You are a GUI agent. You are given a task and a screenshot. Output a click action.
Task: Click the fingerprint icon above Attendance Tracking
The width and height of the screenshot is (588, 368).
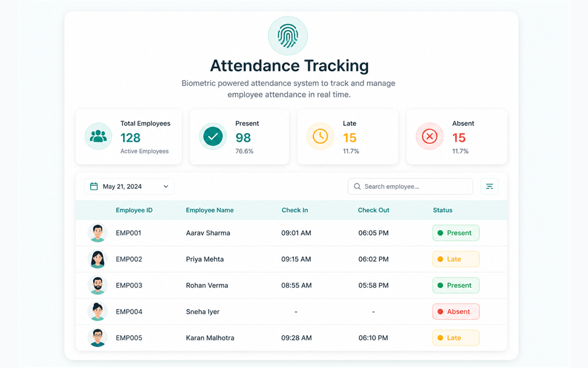click(288, 36)
